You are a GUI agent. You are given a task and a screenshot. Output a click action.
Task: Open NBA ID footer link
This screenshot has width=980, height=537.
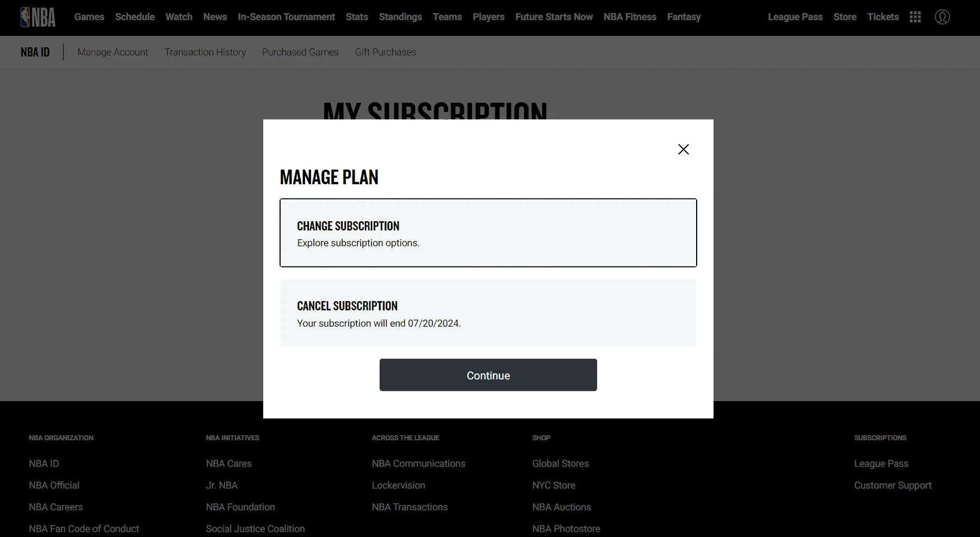coord(44,464)
